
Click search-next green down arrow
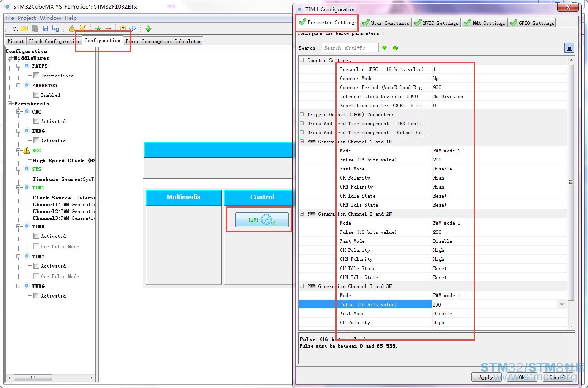point(384,48)
